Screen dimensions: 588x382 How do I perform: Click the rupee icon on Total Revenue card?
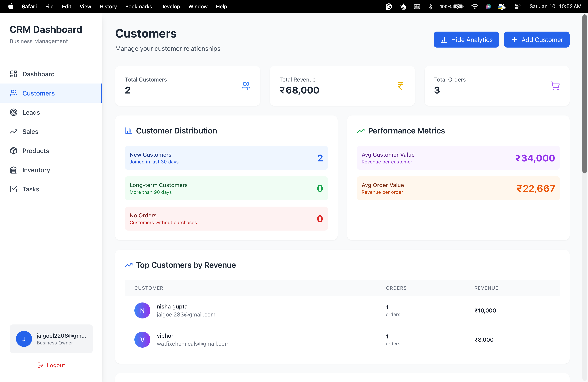(x=400, y=86)
